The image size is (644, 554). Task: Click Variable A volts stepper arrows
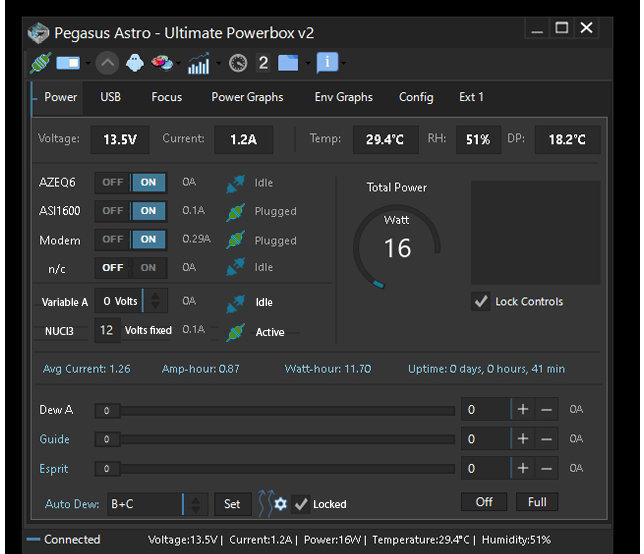pyautogui.click(x=155, y=301)
